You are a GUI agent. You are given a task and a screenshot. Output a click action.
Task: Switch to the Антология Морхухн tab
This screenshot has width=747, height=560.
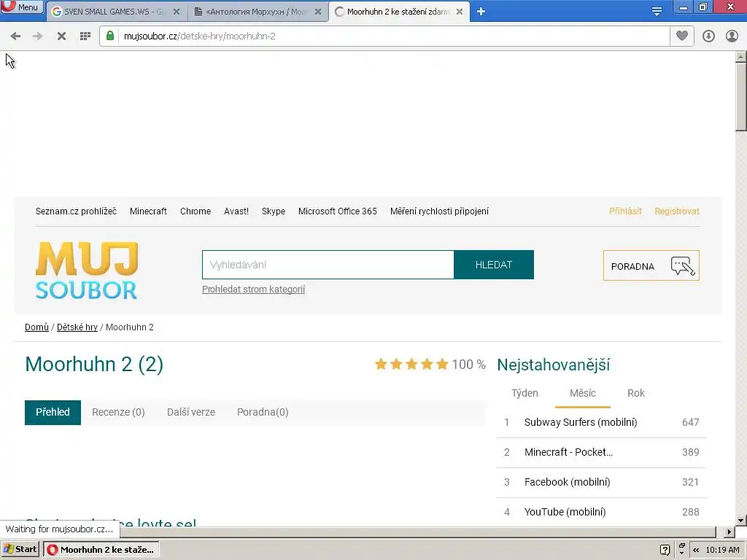[x=256, y=12]
